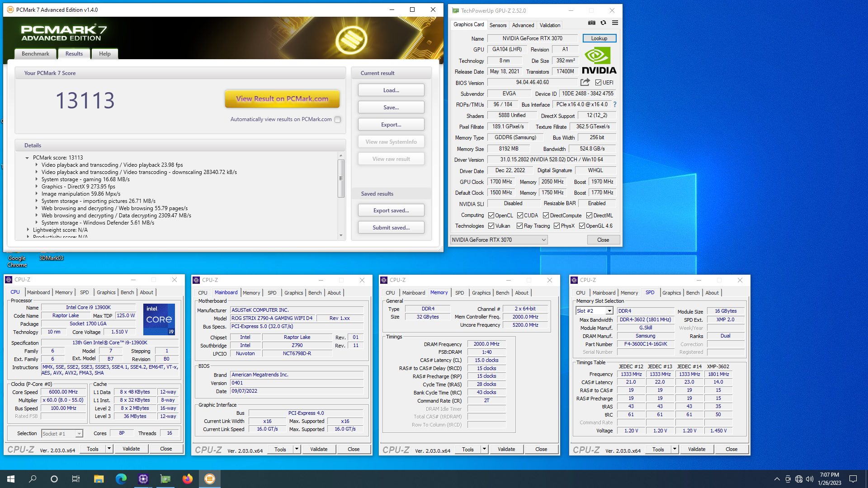The height and width of the screenshot is (488, 868).
Task: Switch to PCMark 7 via its taskbar icon
Action: coord(209,479)
